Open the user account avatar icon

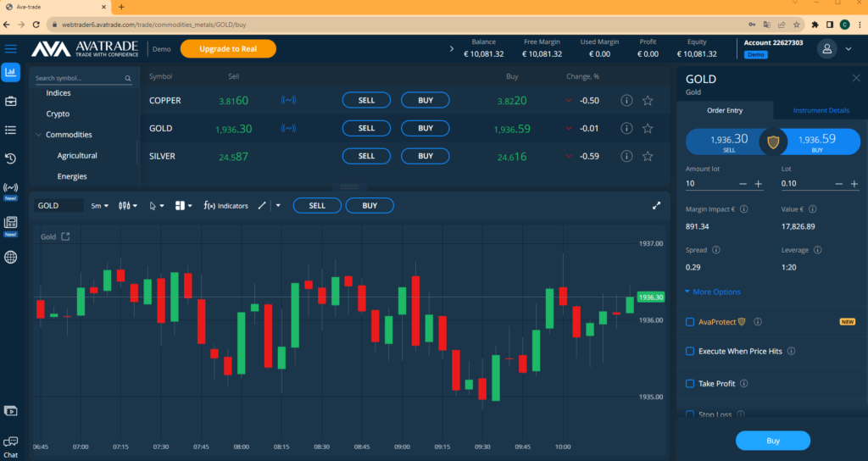(827, 48)
